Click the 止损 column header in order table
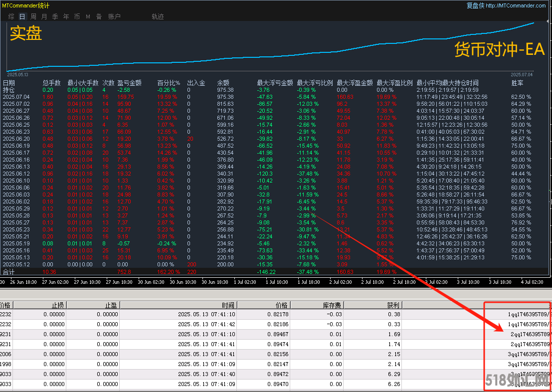552x392 pixels. click(40, 305)
